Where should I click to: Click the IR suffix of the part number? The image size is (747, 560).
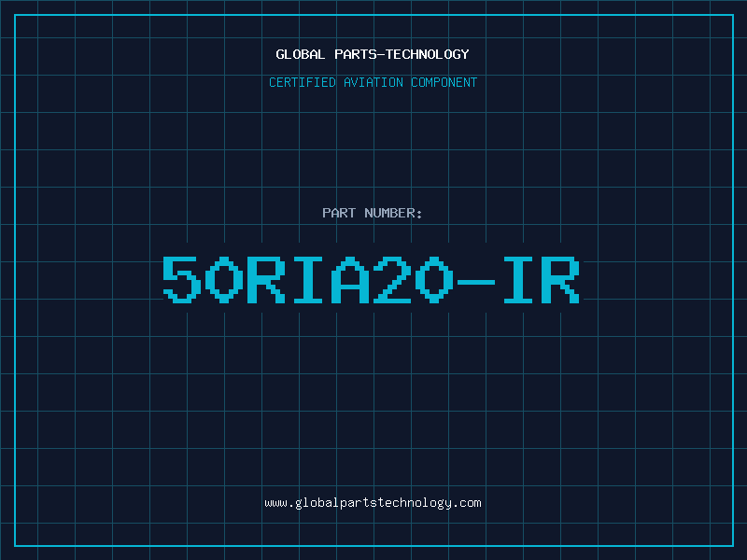tap(542, 279)
